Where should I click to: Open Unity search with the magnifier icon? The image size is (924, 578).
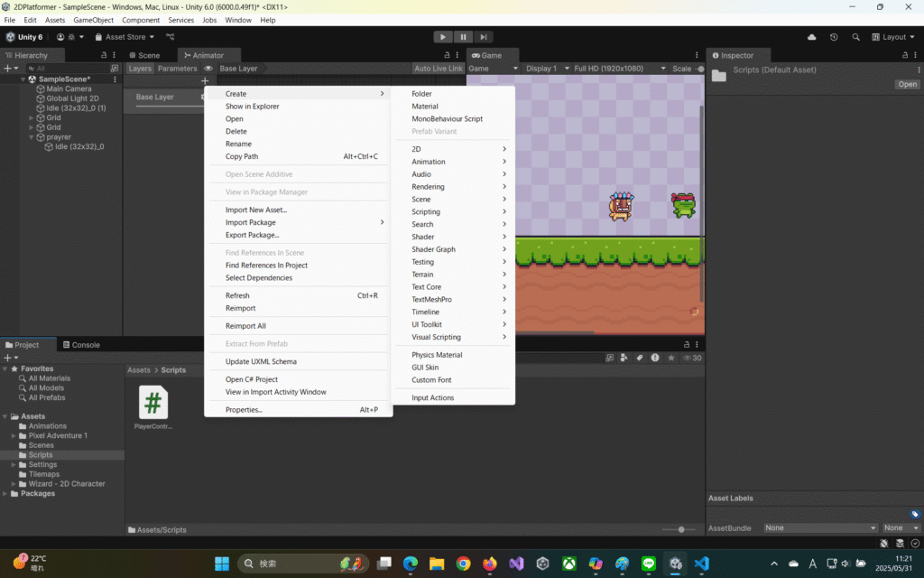click(855, 36)
